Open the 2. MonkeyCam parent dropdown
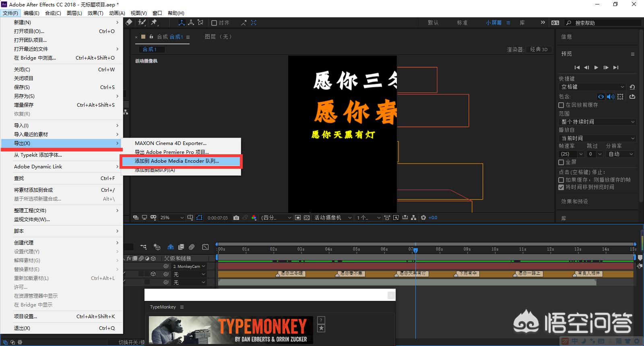Image resolution: width=644 pixels, height=346 pixels. 189,266
